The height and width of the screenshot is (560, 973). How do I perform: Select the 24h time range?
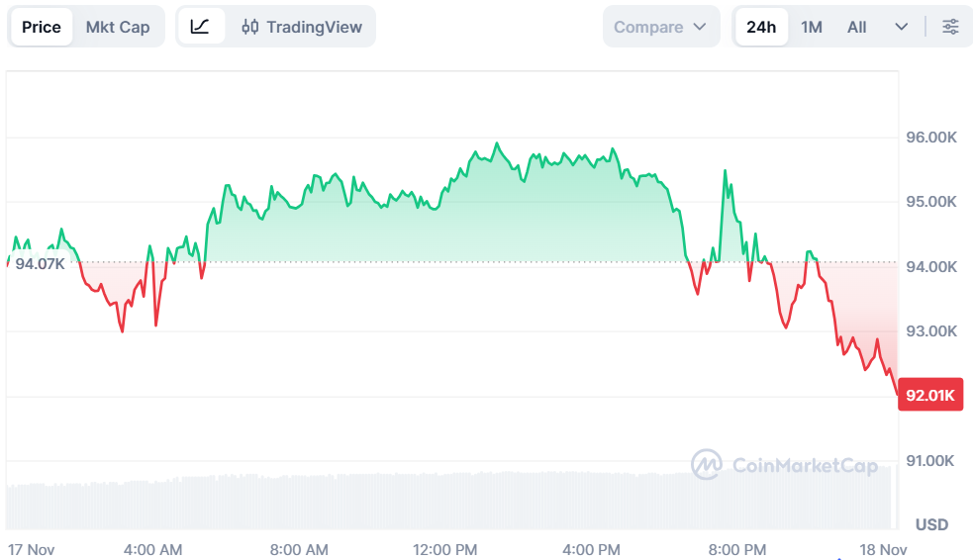point(761,27)
